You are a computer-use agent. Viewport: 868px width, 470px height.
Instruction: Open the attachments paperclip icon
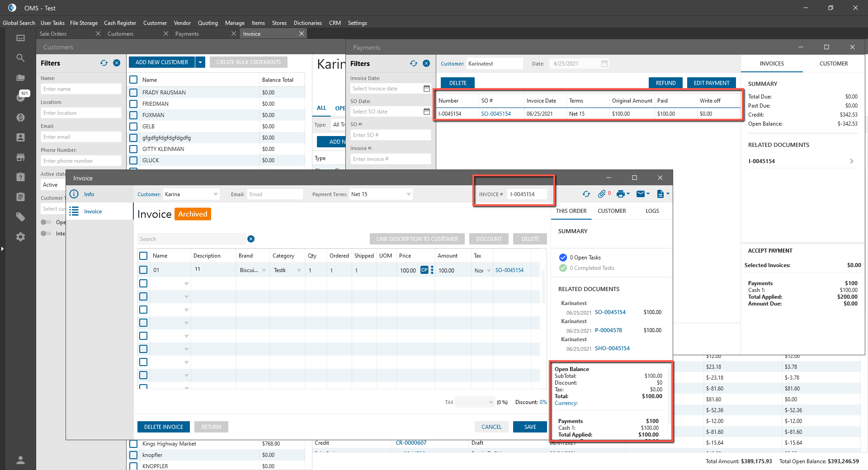601,194
